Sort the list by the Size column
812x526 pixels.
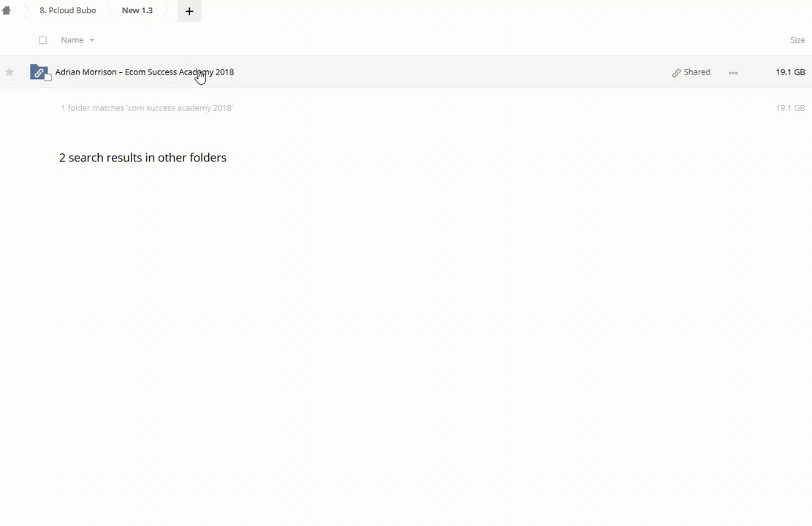[x=797, y=40]
